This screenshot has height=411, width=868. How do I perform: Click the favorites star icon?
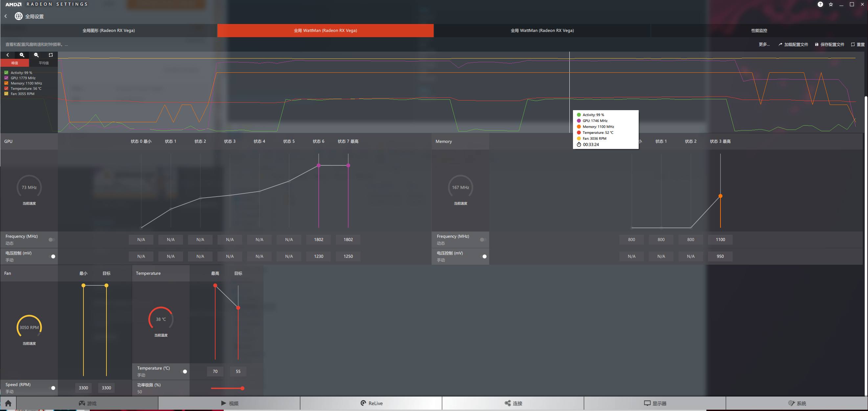tap(831, 4)
